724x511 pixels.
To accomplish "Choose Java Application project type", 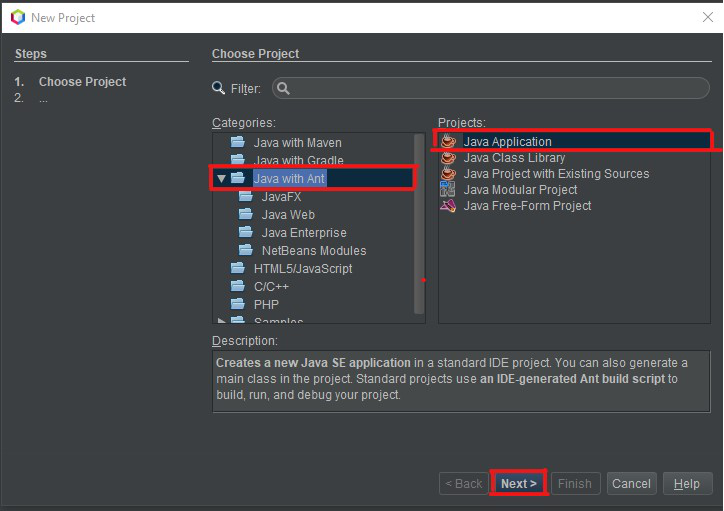I will click(507, 141).
